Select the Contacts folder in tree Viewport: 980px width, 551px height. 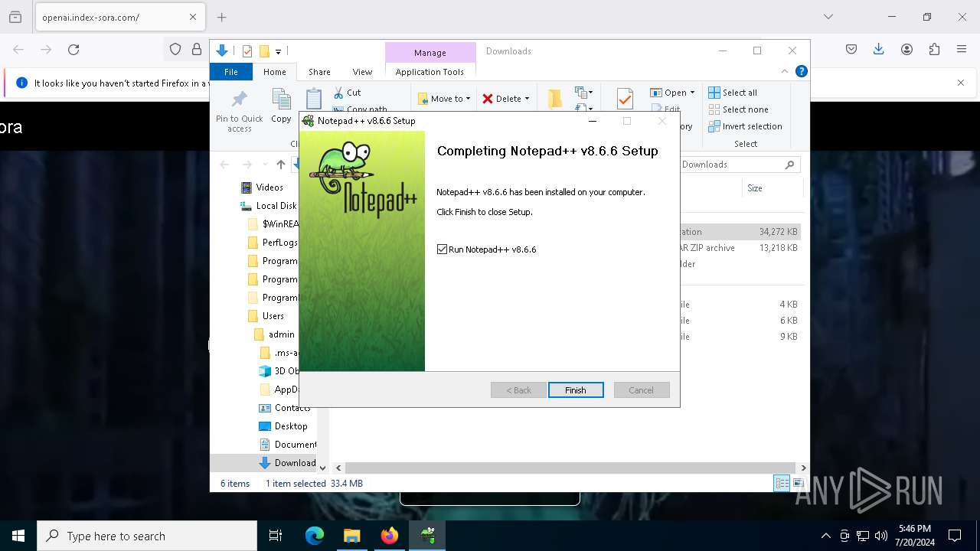pos(284,408)
